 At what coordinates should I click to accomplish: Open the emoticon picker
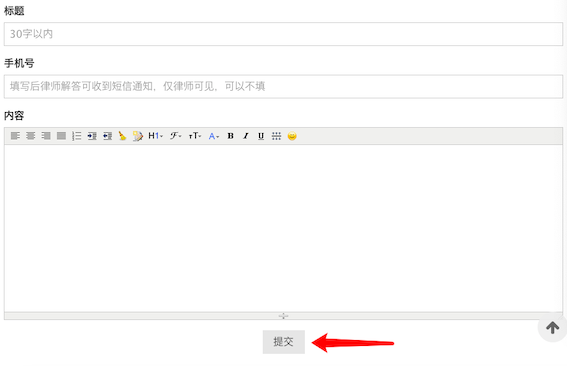pyautogui.click(x=292, y=136)
